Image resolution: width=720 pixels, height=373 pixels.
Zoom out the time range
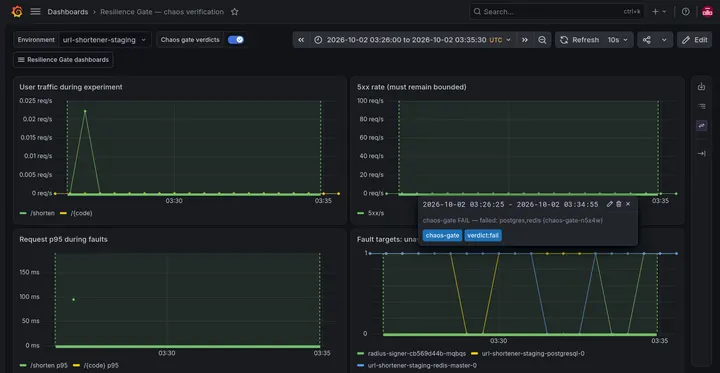click(x=542, y=40)
